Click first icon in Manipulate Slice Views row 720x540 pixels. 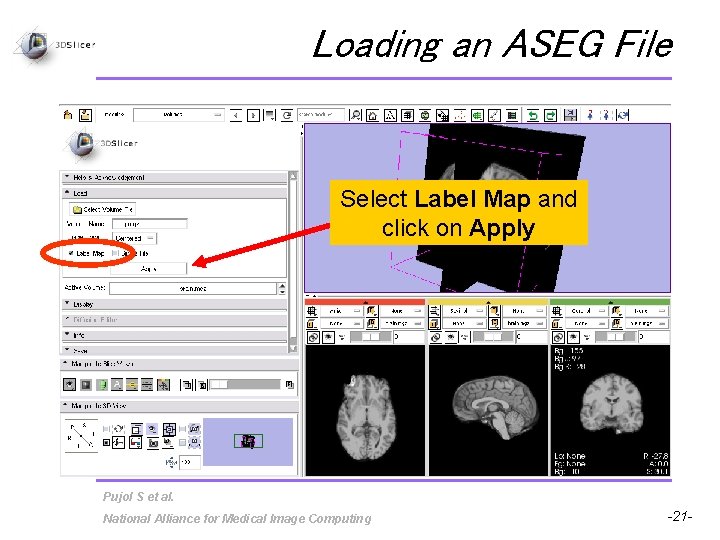point(69,384)
